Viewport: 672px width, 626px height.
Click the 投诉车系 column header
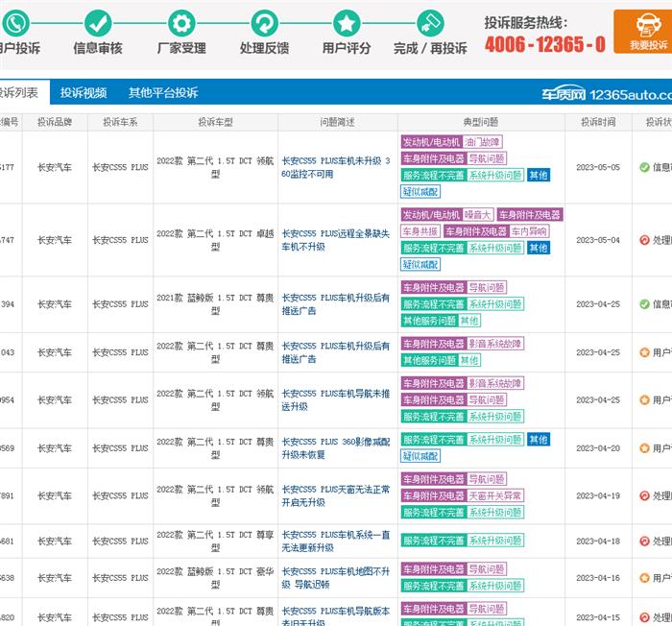point(120,122)
